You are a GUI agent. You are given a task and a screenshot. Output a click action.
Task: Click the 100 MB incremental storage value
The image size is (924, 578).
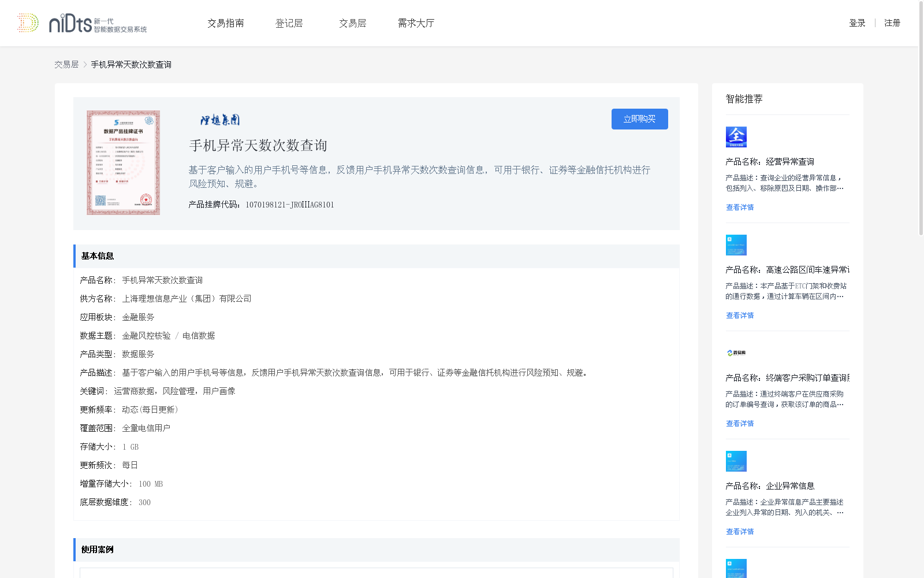[x=151, y=484]
